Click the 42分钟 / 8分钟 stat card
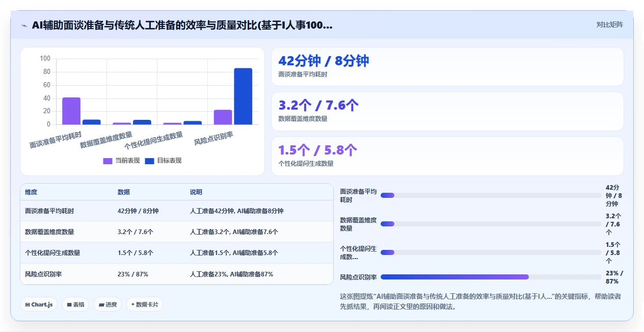 tap(447, 66)
